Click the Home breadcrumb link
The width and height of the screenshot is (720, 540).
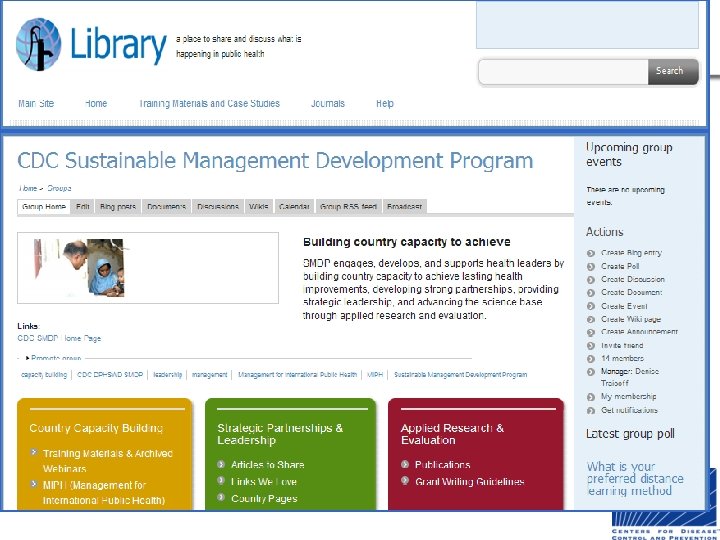tap(28, 188)
